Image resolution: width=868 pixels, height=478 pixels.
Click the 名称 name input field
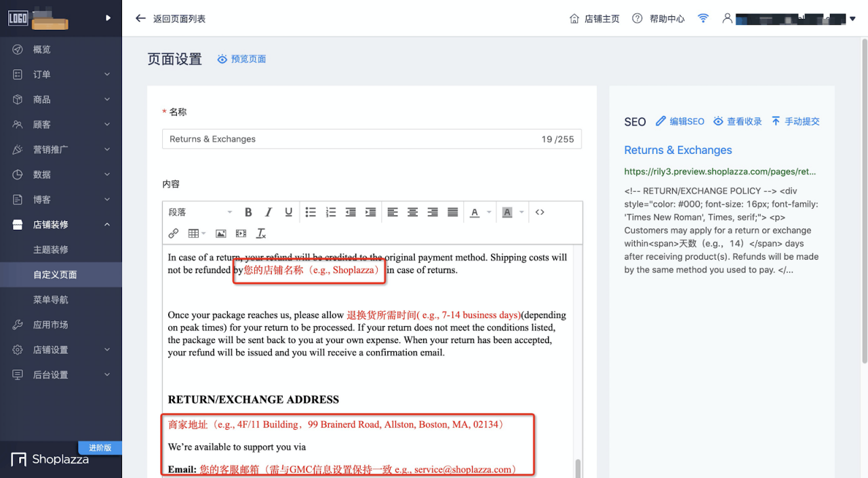click(x=372, y=139)
